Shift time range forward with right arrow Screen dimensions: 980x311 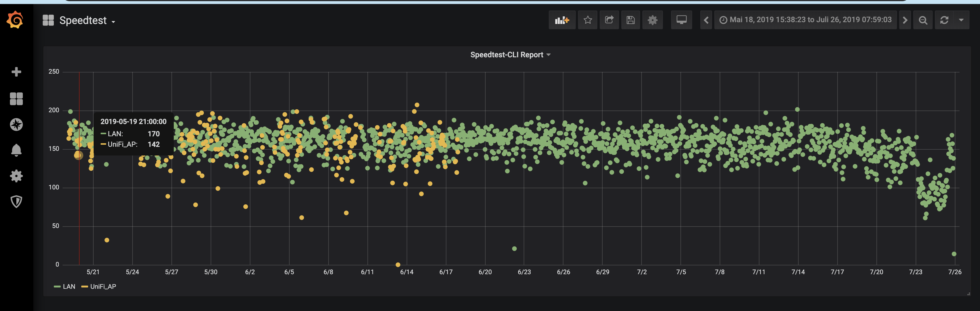pos(905,20)
